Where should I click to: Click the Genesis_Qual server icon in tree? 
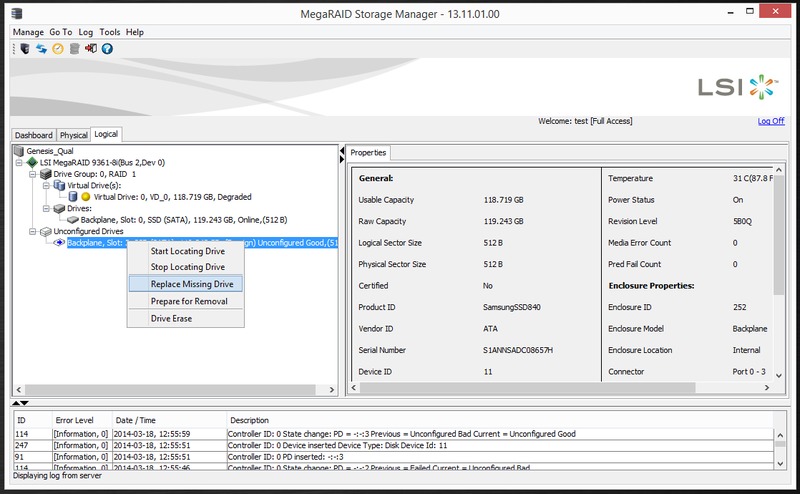18,151
